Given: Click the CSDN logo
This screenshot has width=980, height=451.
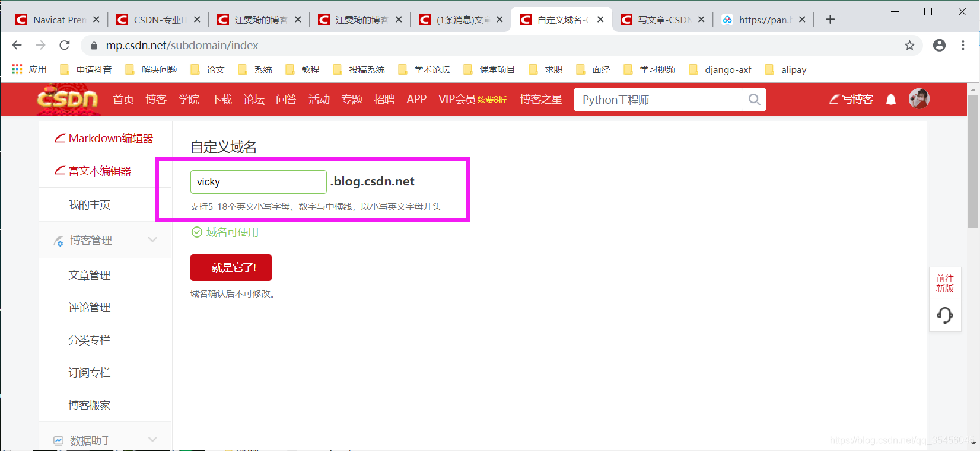Looking at the screenshot, I should [67, 98].
